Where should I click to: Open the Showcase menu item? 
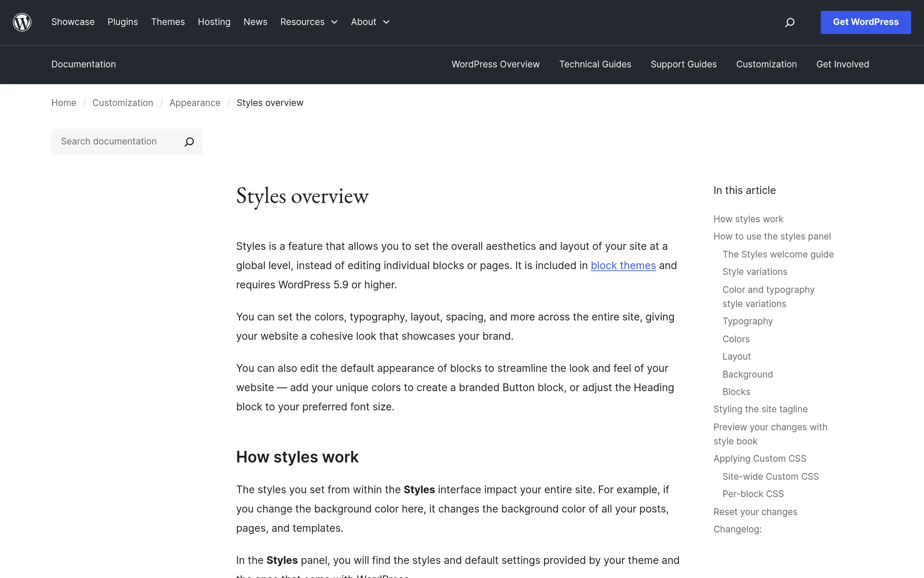pos(73,22)
